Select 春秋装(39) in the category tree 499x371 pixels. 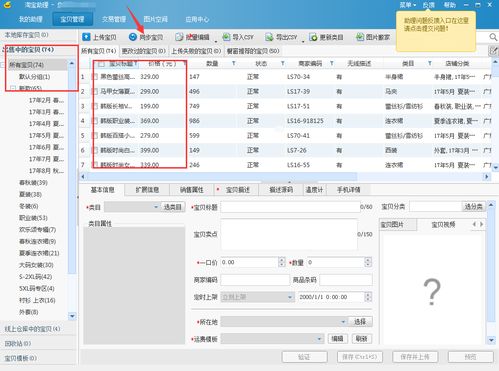coord(33,183)
